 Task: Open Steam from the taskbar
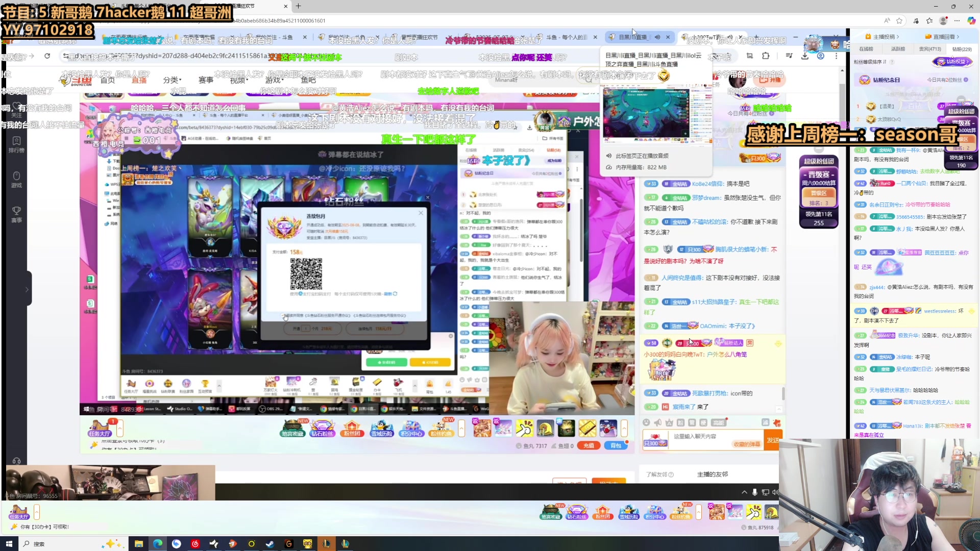pos(270,544)
